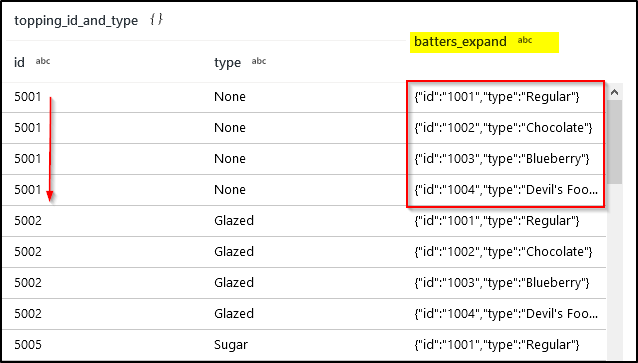Click the abc icon beside type column

pos(259,61)
